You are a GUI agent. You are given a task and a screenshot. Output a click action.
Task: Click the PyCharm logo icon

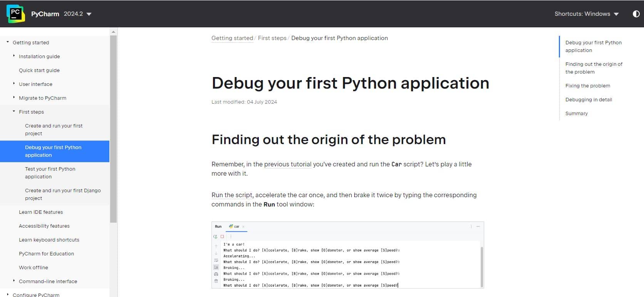point(15,13)
